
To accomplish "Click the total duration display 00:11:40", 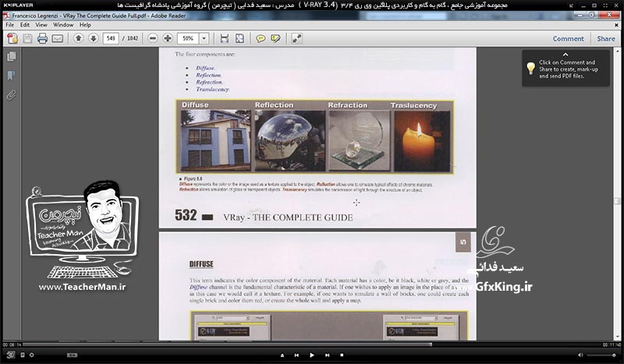I will (x=612, y=345).
